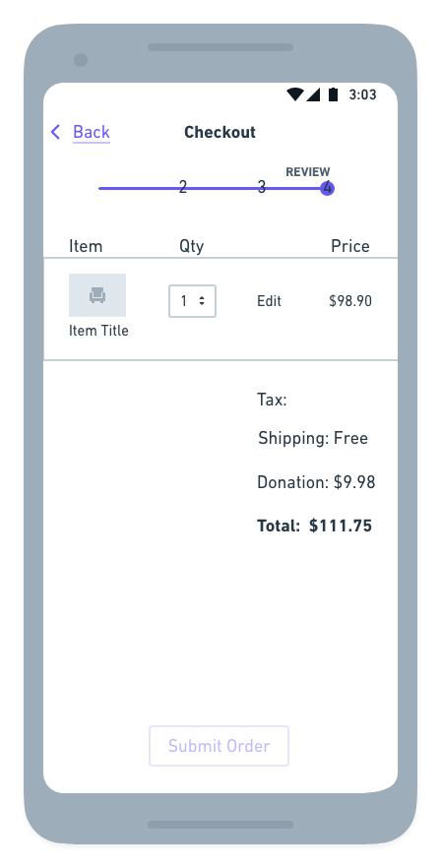Select step 3 in checkout progress
Image resolution: width=441 pixels, height=868 pixels.
262,188
